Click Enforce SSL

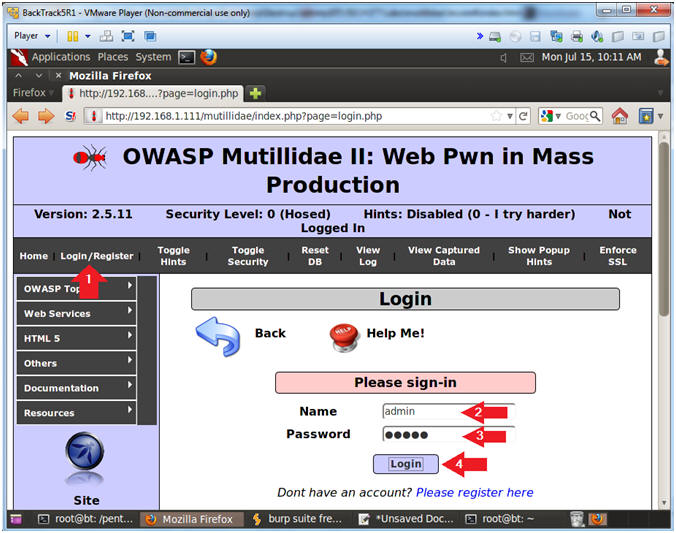617,256
